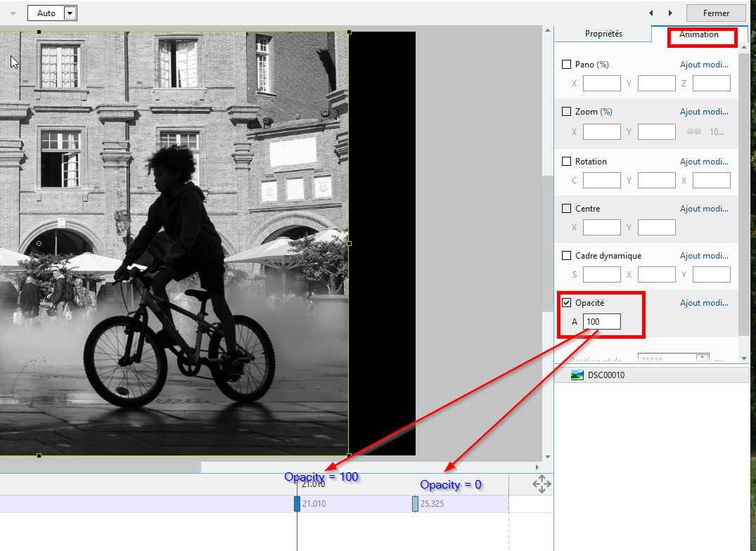Click the Zoom proportions chain link icon
The width and height of the screenshot is (756, 551).
[693, 131]
